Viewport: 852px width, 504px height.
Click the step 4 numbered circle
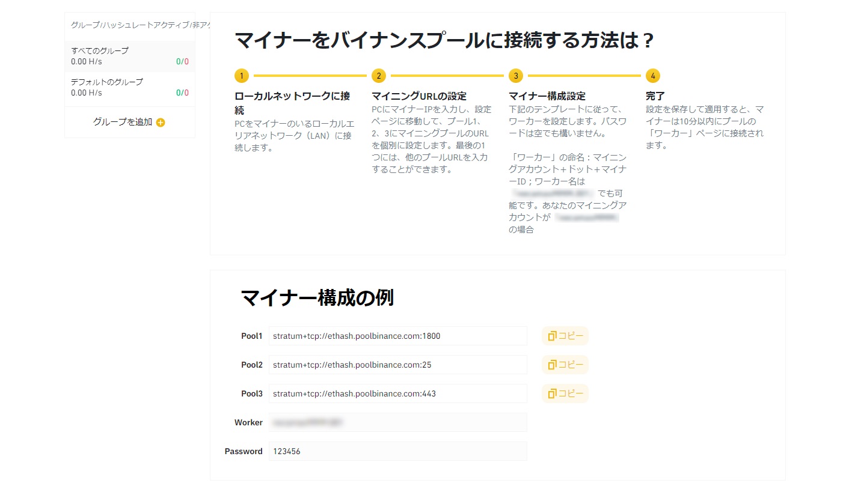tap(652, 76)
